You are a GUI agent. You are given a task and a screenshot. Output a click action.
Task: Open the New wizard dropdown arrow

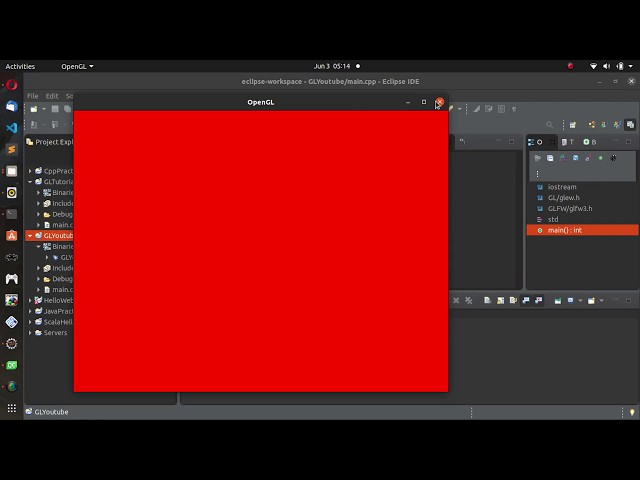tap(44, 109)
